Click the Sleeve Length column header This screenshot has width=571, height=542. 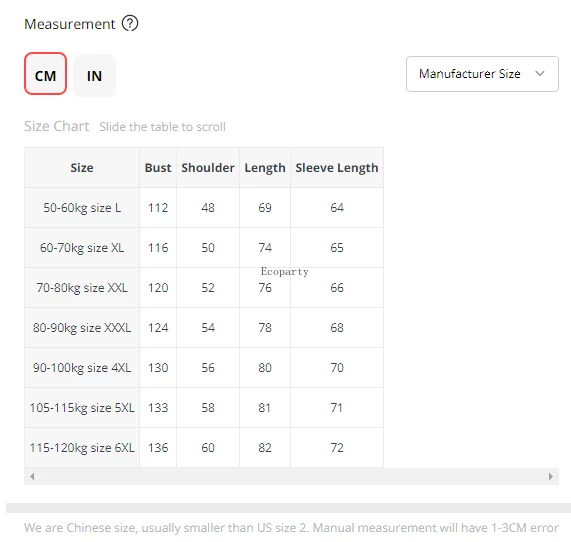pos(337,168)
